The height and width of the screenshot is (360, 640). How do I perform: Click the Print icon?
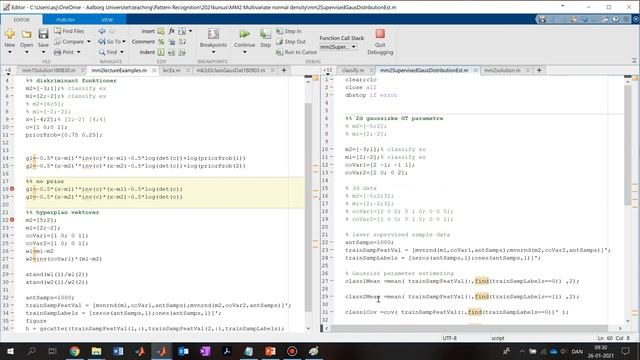pos(58,52)
